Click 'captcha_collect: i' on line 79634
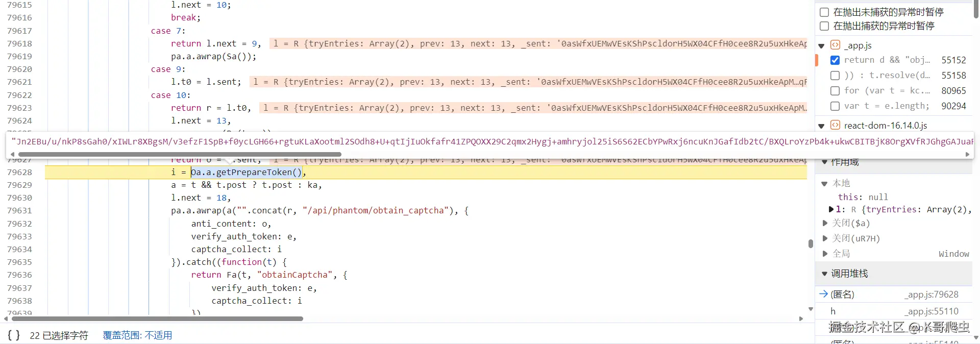 pyautogui.click(x=236, y=250)
